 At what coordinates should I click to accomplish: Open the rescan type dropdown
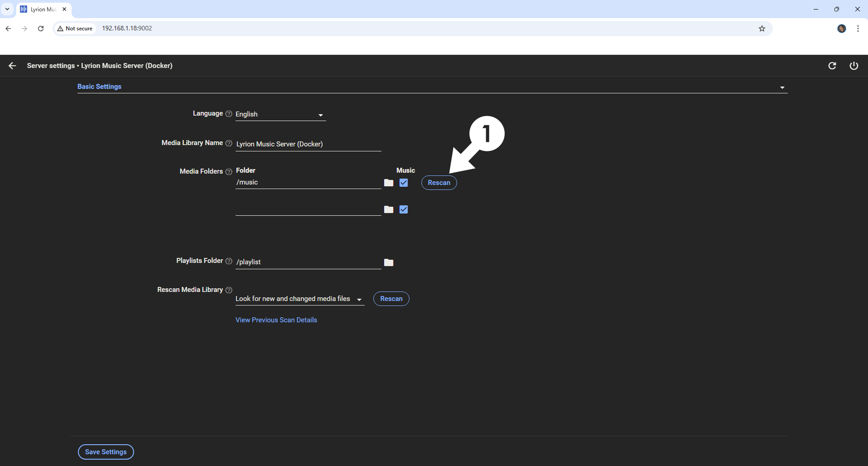coord(299,299)
